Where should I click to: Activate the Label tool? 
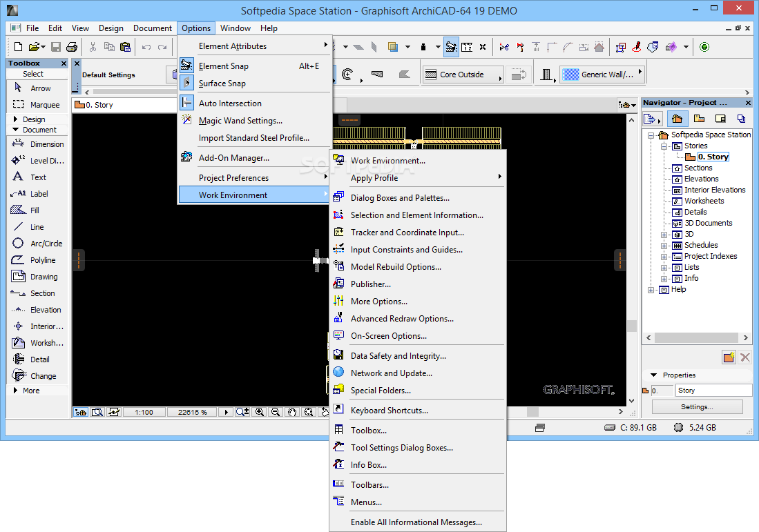point(37,193)
